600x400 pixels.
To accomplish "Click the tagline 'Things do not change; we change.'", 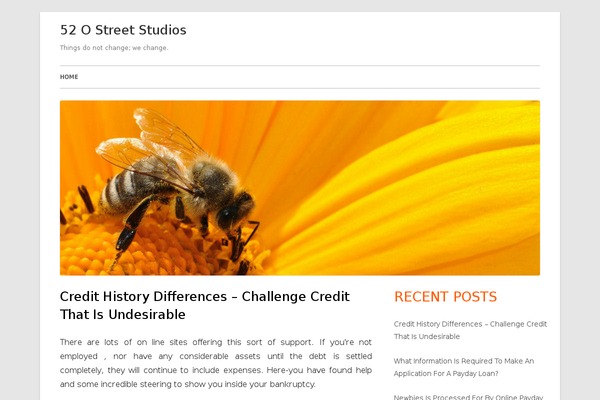I will tap(114, 48).
